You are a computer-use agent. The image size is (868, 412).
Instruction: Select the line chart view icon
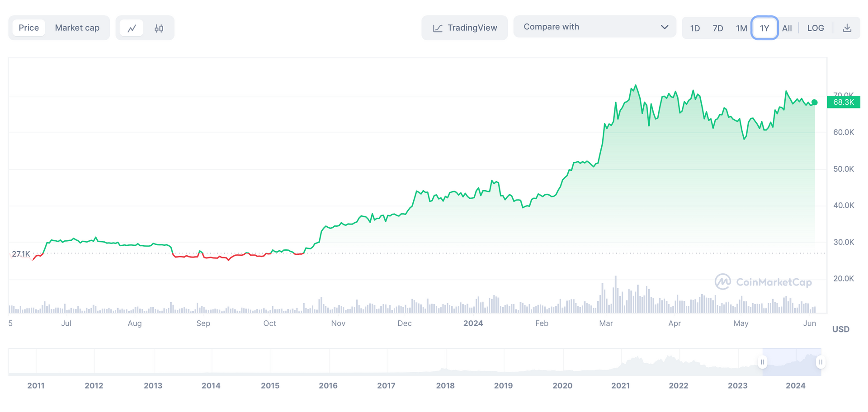(x=132, y=28)
